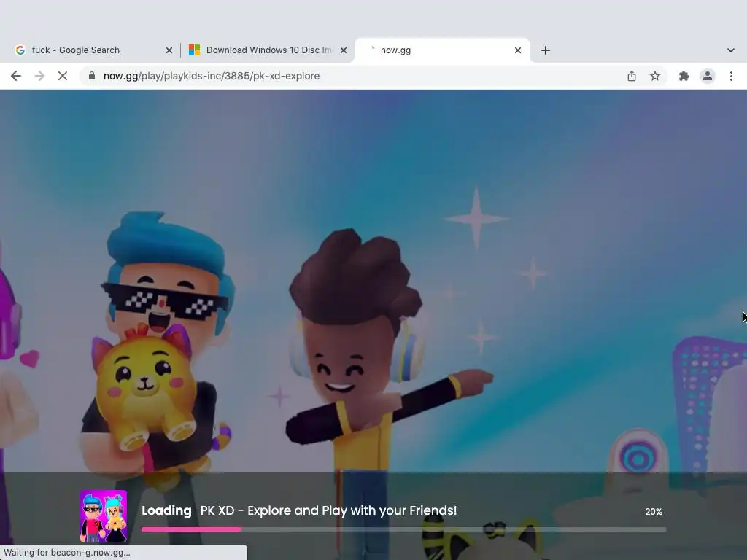Viewport: 747px width, 560px height.
Task: Go back to the previous page
Action: tap(16, 76)
